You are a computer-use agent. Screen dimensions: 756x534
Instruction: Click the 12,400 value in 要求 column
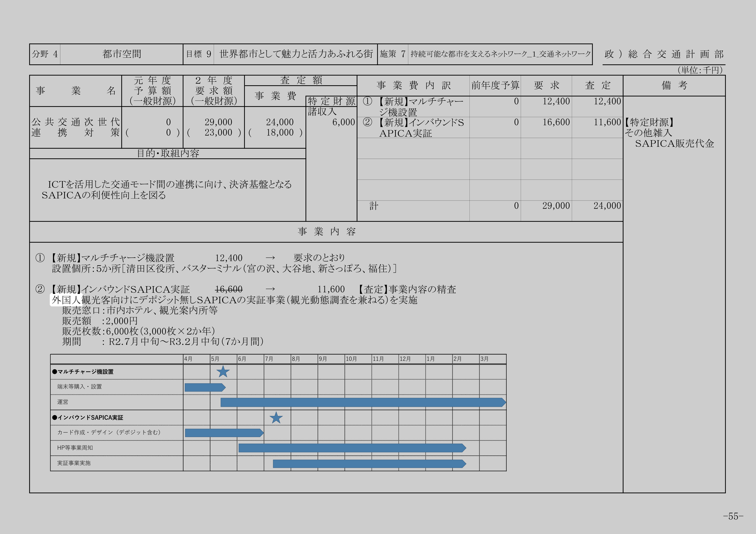(x=556, y=101)
